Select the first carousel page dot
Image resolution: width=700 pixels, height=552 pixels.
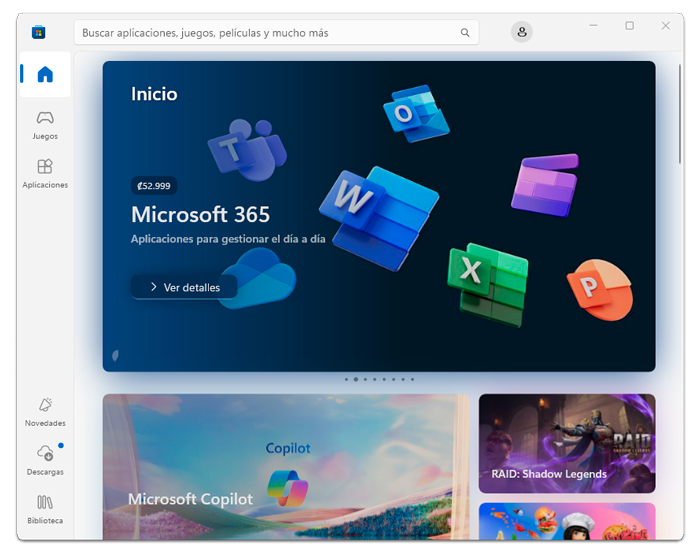(x=346, y=380)
